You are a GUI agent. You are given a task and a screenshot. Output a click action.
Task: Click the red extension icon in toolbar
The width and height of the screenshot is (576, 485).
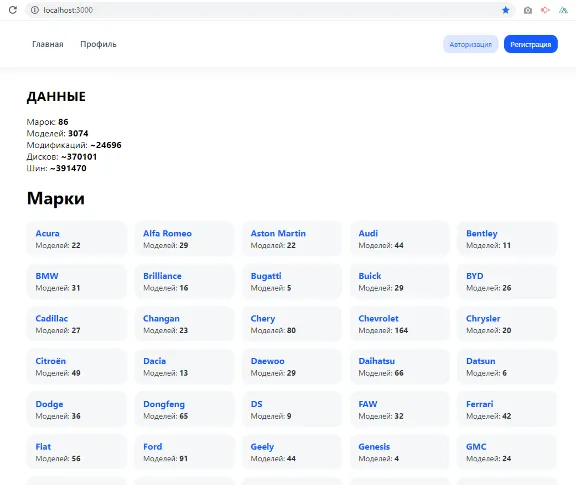[x=546, y=10]
